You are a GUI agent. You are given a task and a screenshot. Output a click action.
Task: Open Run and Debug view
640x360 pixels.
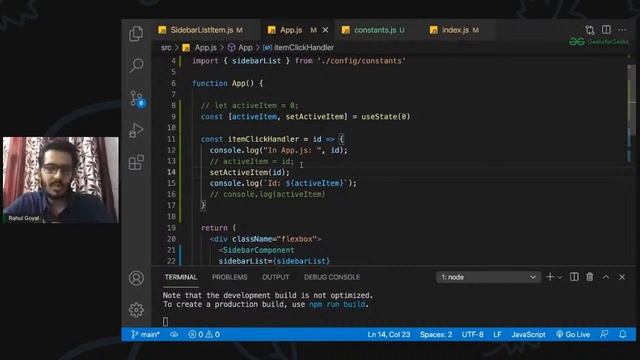click(136, 131)
